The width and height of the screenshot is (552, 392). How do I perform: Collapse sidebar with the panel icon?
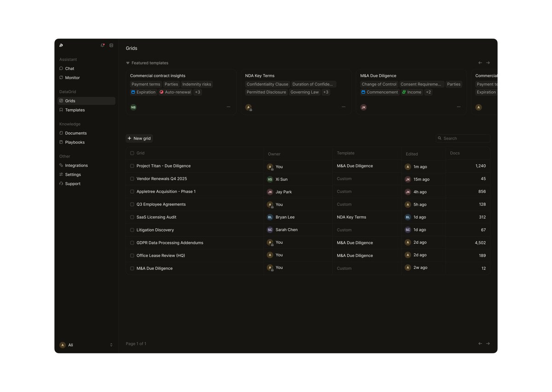[111, 45]
